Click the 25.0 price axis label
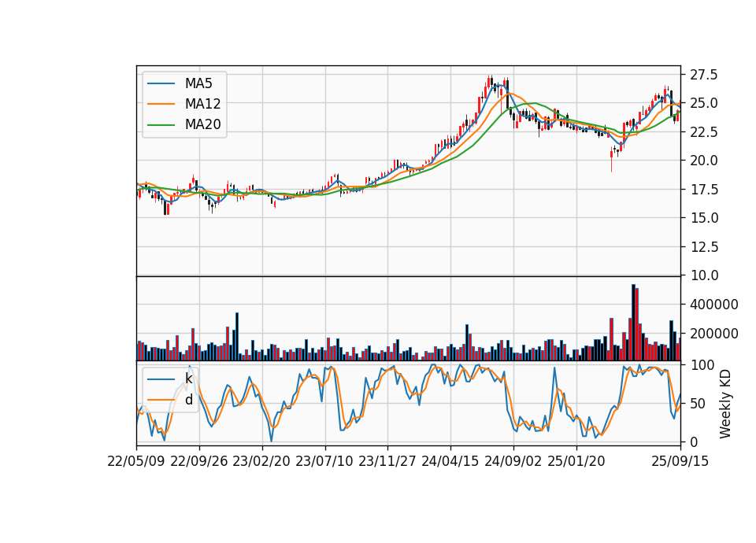Screen dimensions: 756x543 [x=704, y=104]
